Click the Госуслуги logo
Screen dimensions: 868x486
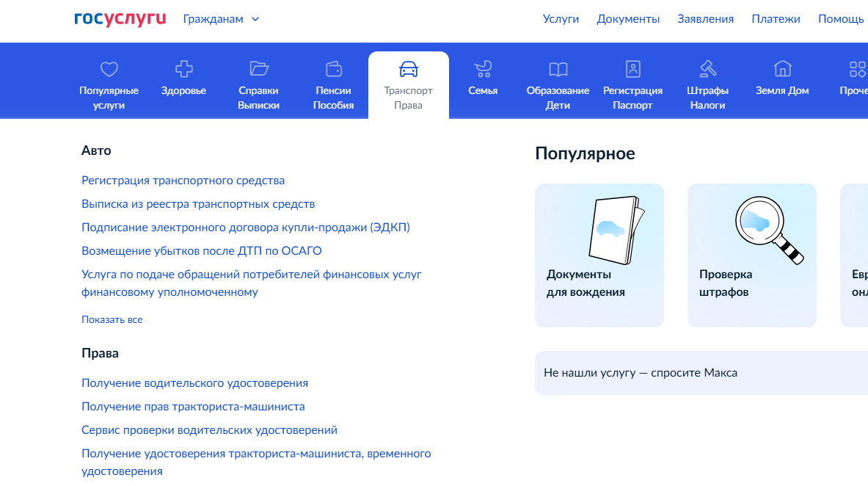coord(120,19)
